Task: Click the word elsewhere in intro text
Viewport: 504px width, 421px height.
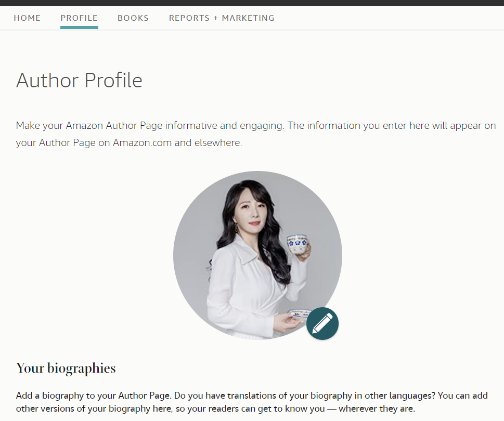Action: [x=218, y=142]
